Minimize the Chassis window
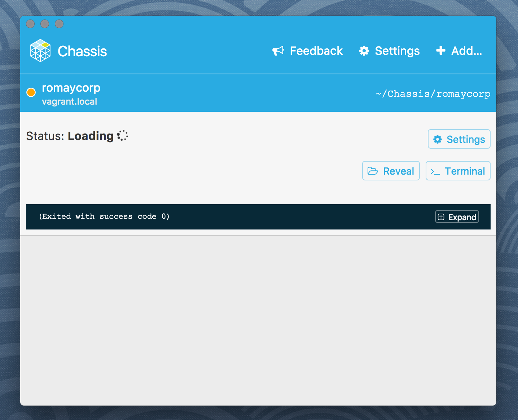Viewport: 518px width, 420px height. point(45,24)
